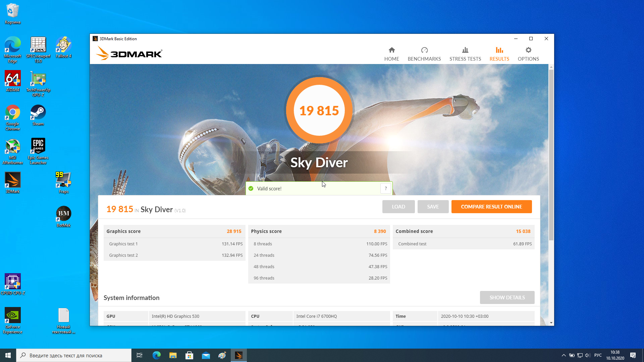Click the 48 threads row

(319, 266)
